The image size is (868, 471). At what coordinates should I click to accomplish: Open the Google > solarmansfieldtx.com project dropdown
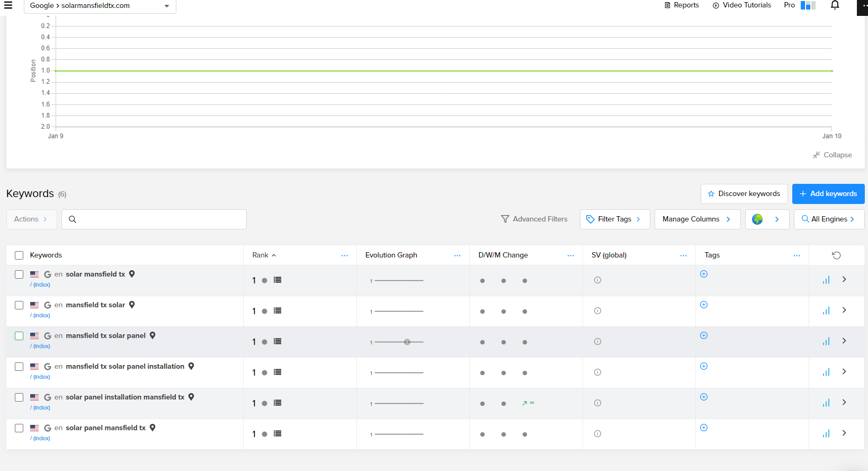coord(100,6)
